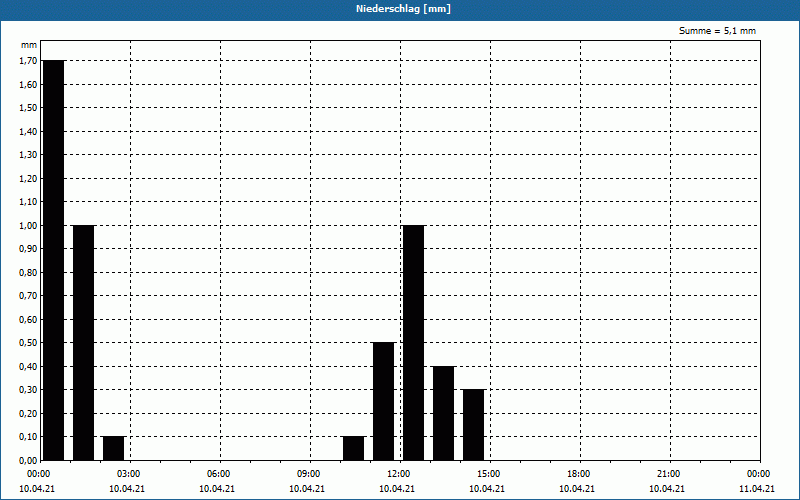Select the 1,30 y-axis label
Image resolution: width=800 pixels, height=500 pixels.
coord(28,155)
